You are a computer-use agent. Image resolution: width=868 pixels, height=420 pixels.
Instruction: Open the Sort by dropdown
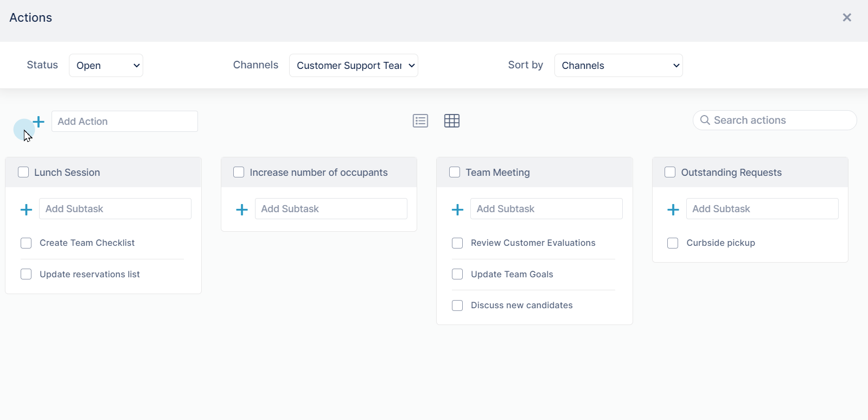tap(618, 65)
